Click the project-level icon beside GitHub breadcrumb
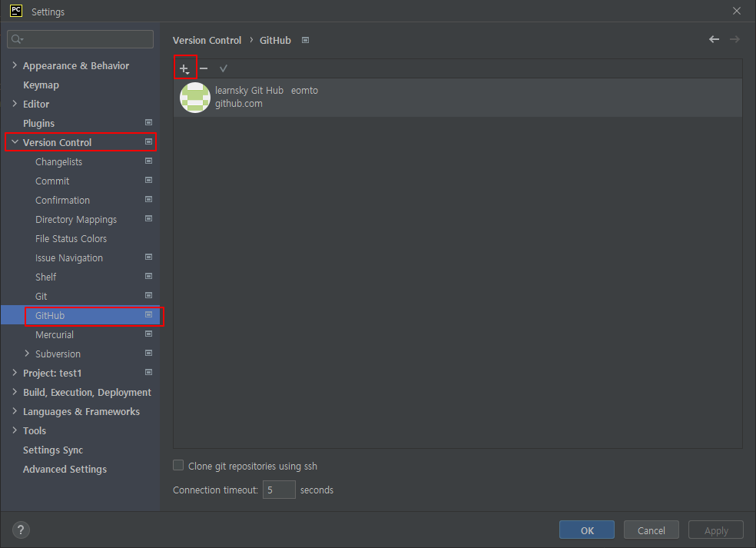Screen dimensions: 756x548 tap(305, 40)
